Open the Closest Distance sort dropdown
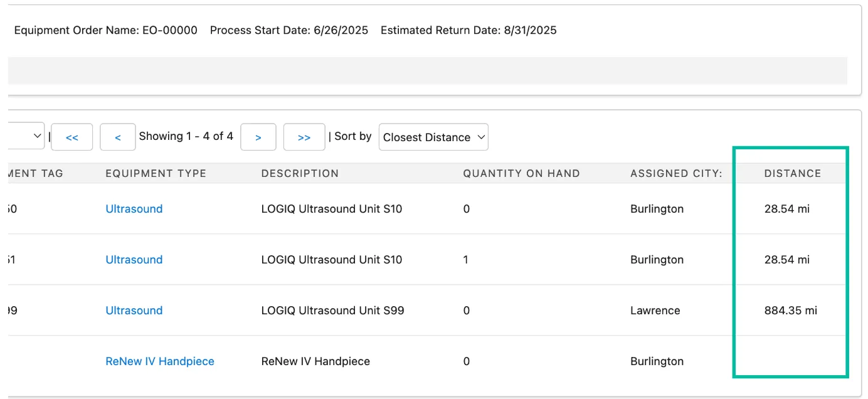The image size is (868, 399). (x=433, y=137)
